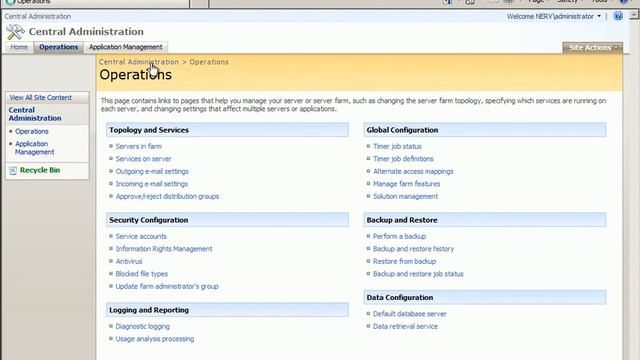
Task: Open Outgoing e-mail settings
Action: coord(152,171)
